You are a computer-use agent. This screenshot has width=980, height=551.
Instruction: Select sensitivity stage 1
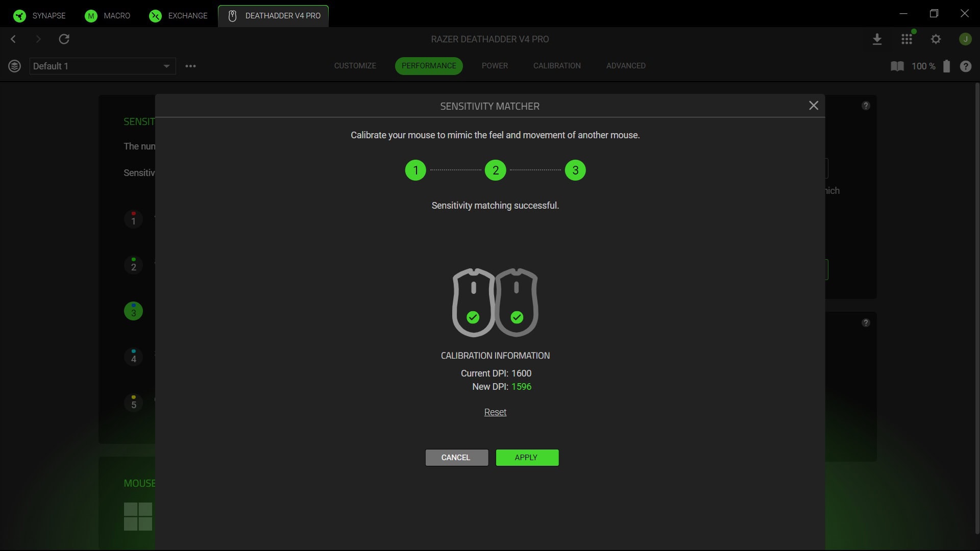pos(133,219)
